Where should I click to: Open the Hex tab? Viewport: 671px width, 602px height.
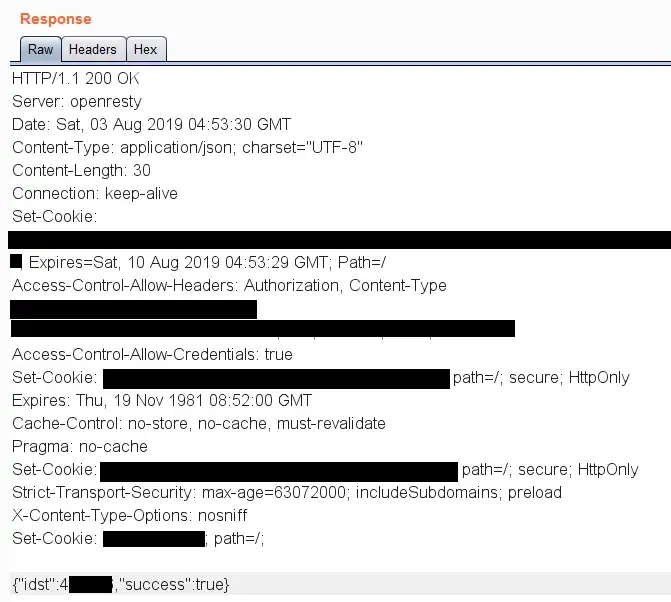[145, 49]
